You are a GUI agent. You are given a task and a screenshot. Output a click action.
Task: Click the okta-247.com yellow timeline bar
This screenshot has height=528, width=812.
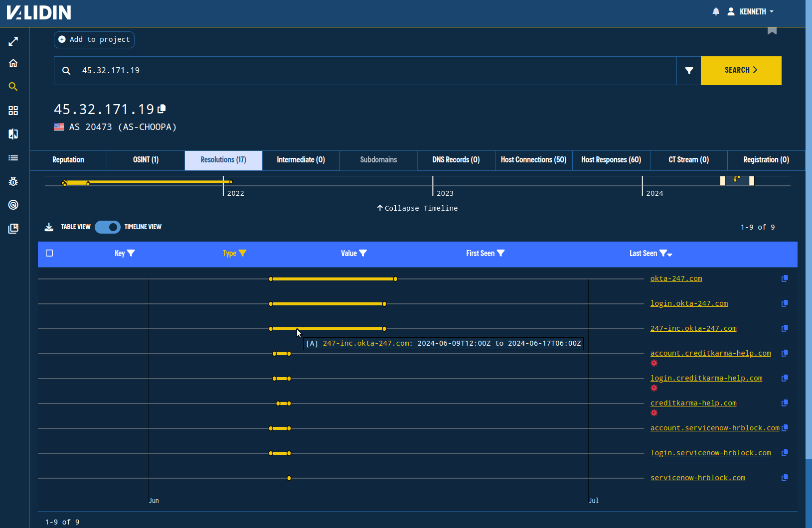[x=333, y=279]
